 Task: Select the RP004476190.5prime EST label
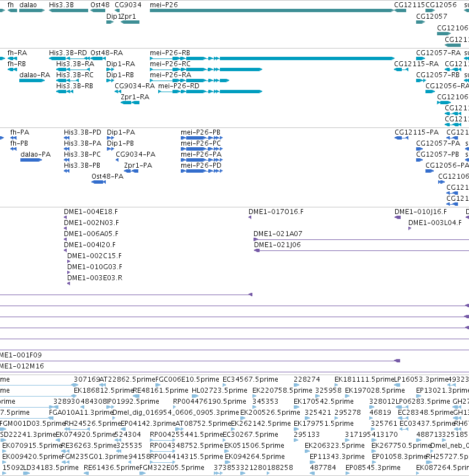click(209, 402)
